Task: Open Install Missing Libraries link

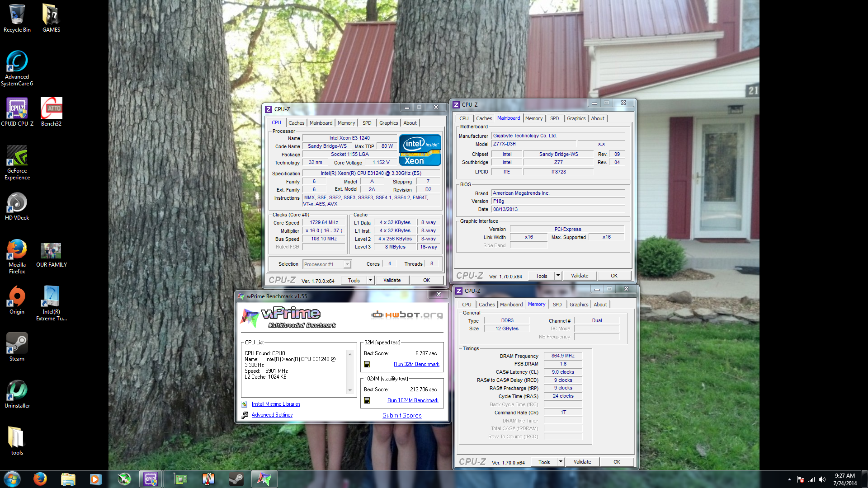Action: 276,404
